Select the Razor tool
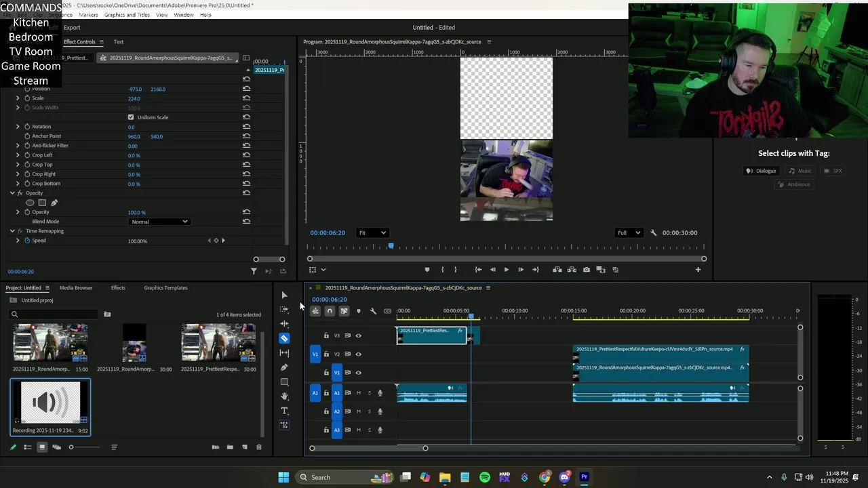The image size is (868, 488). coord(284,338)
